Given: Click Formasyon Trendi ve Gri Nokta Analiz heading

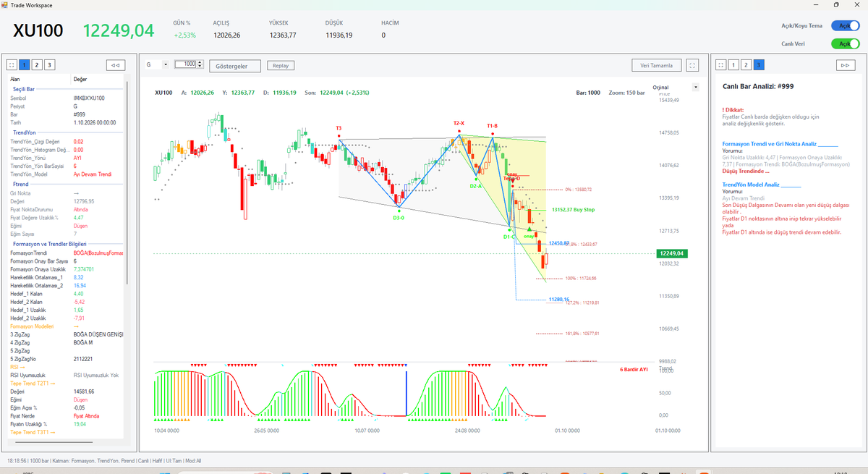Looking at the screenshot, I should [x=770, y=144].
